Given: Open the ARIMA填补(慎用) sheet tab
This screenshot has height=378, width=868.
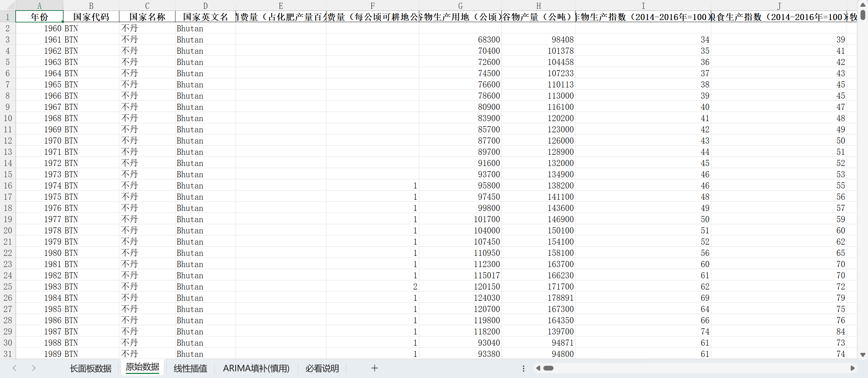Looking at the screenshot, I should pos(256,368).
